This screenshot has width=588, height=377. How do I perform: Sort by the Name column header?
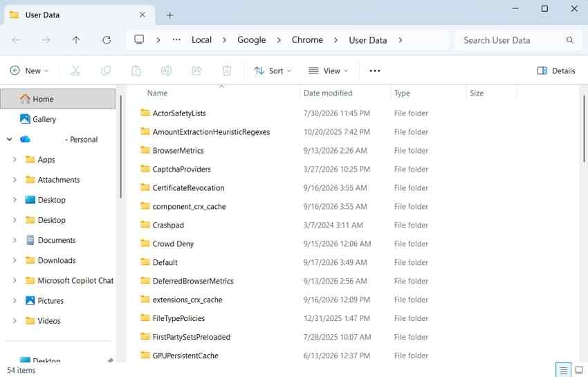[x=157, y=93]
